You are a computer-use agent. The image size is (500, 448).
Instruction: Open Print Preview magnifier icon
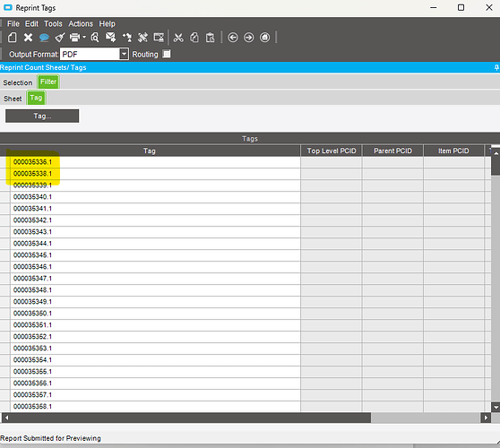pyautogui.click(x=95, y=38)
